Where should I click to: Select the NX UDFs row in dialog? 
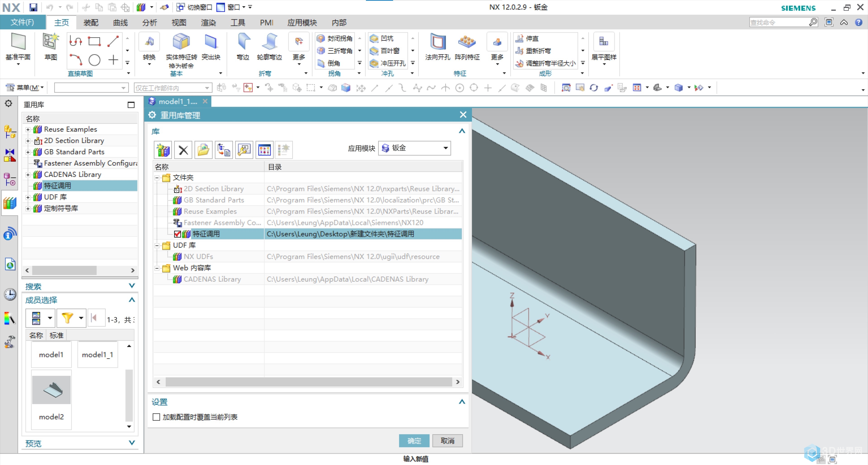(x=308, y=257)
